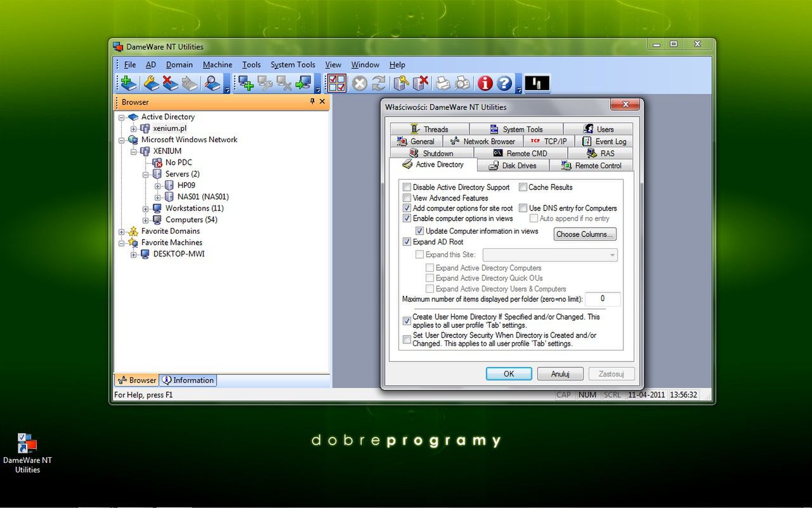Click the find domain magnifier toolbar icon
Image resolution: width=812 pixels, height=508 pixels.
(x=213, y=83)
